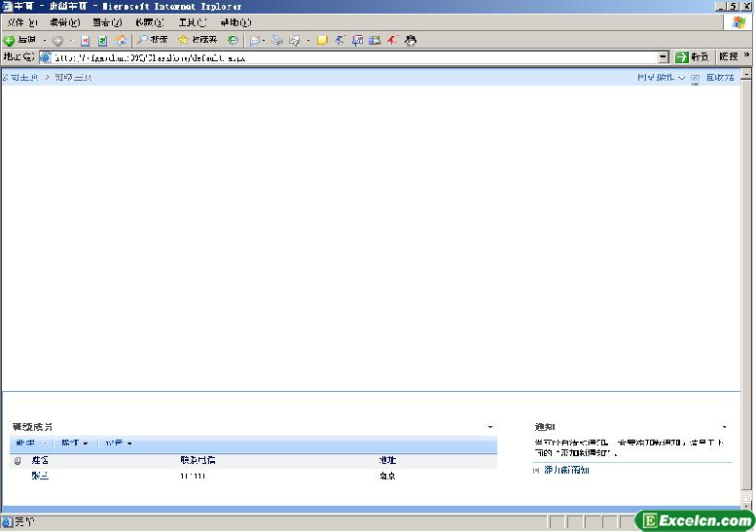This screenshot has height=532, width=756.
Task: Go to the Home page house icon
Action: pos(121,40)
